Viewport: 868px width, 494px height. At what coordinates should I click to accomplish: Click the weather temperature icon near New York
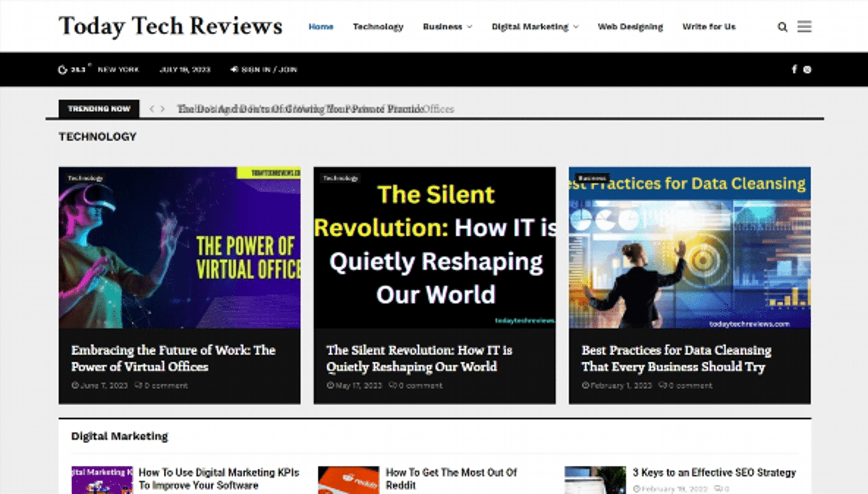(x=63, y=69)
